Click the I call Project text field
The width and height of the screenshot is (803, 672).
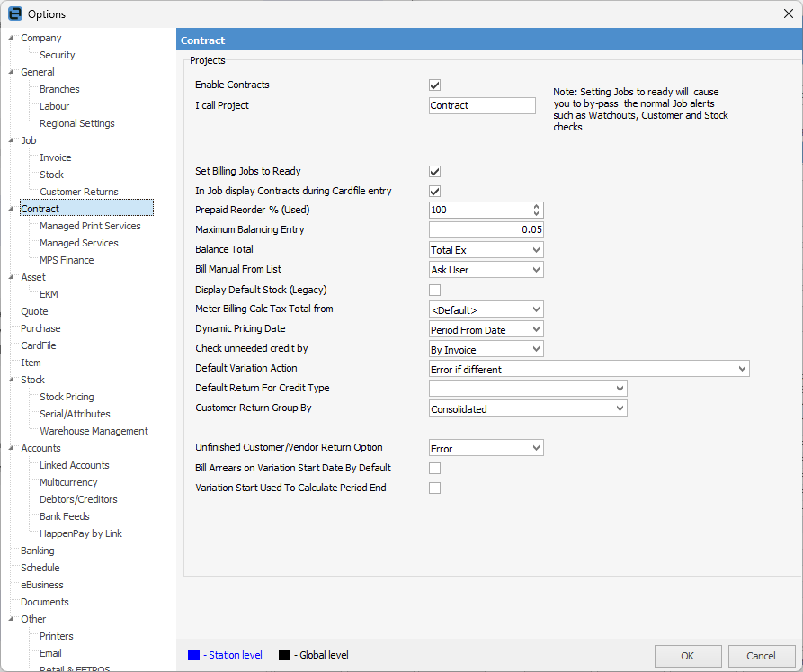point(482,106)
